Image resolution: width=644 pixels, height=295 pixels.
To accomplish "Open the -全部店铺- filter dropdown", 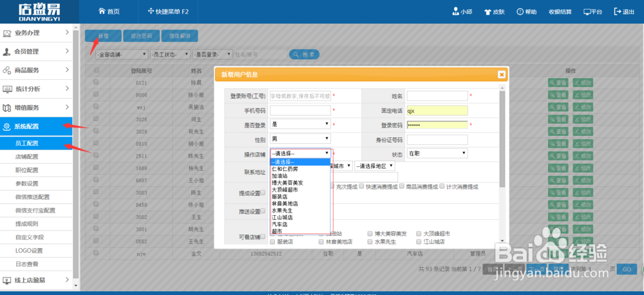I will tap(122, 54).
